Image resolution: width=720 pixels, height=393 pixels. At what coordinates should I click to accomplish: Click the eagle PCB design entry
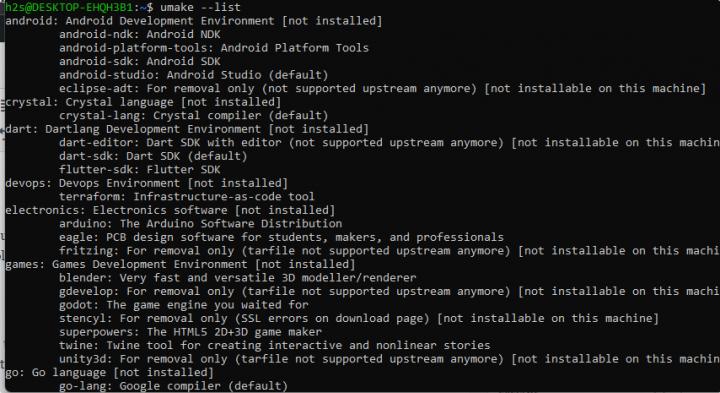(281, 237)
